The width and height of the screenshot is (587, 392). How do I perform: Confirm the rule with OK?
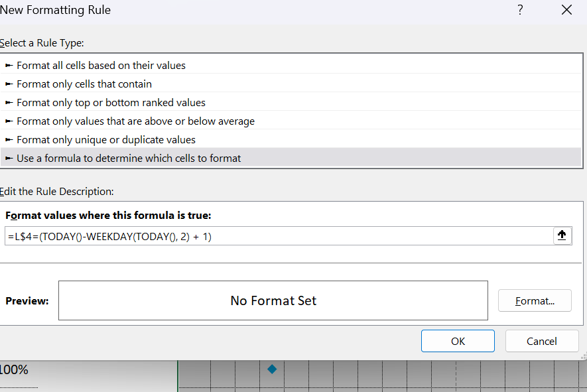tap(458, 341)
